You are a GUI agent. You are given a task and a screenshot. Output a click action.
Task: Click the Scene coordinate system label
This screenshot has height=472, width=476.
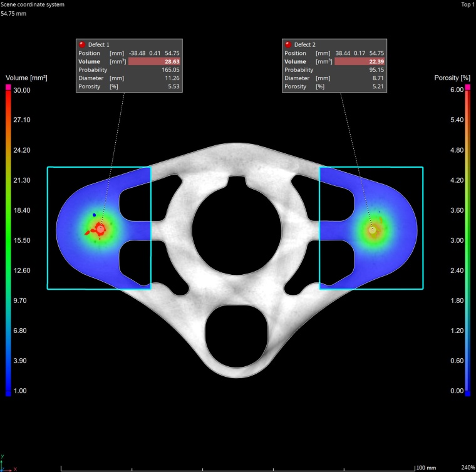33,4
